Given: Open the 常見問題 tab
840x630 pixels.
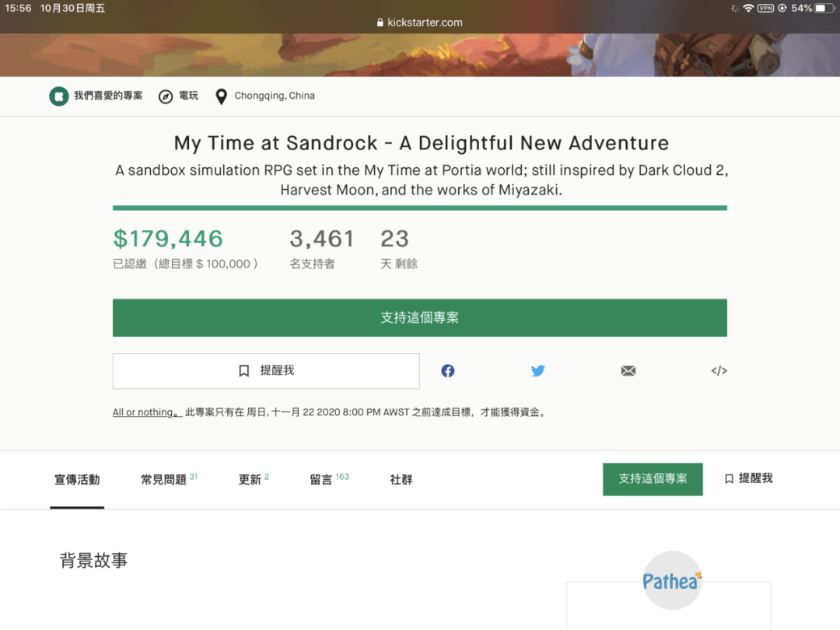Looking at the screenshot, I should click(x=164, y=480).
